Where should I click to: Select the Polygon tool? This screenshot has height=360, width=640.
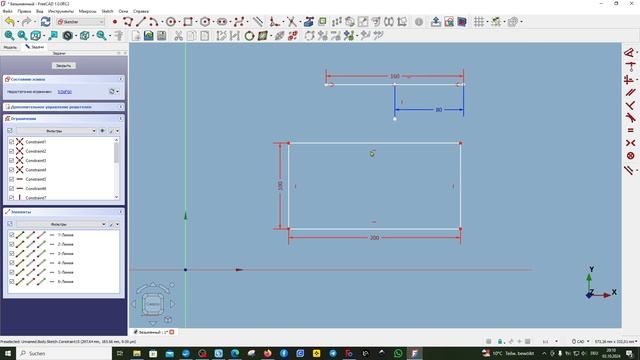point(205,22)
